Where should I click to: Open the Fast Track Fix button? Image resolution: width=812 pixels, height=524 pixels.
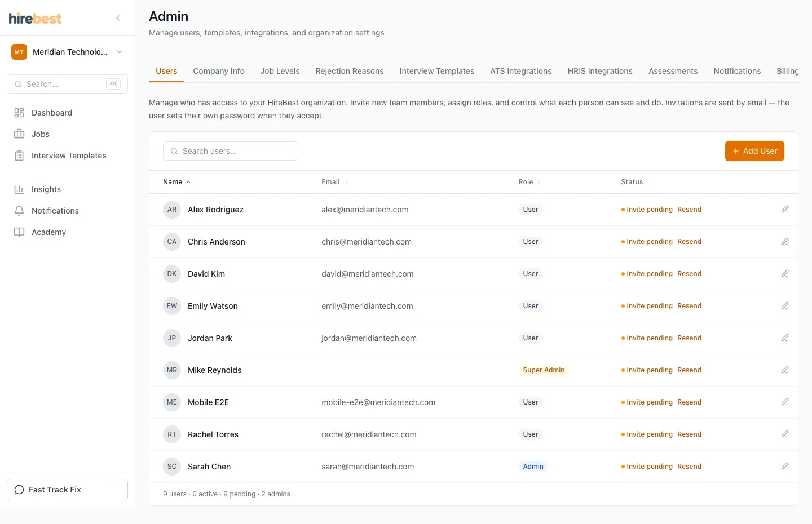pos(67,490)
